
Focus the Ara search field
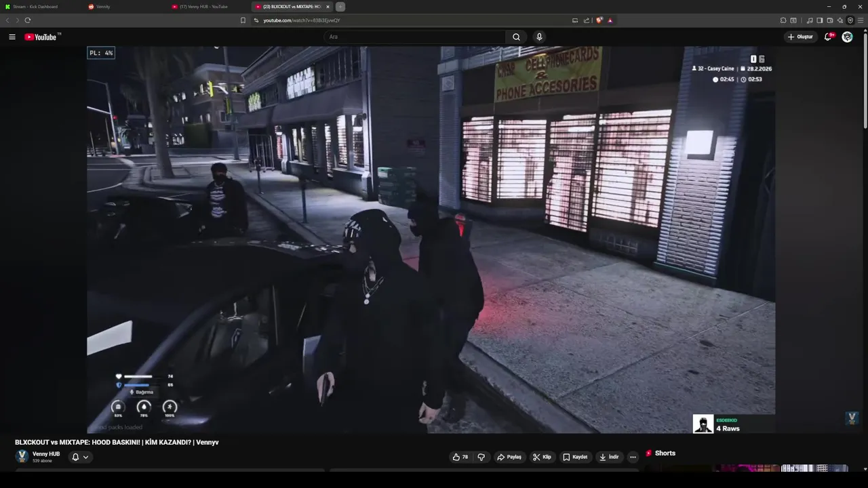(415, 37)
